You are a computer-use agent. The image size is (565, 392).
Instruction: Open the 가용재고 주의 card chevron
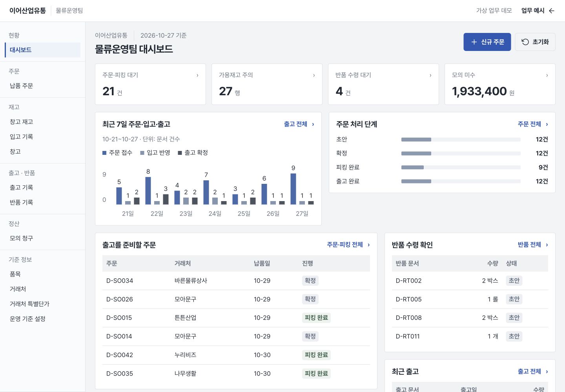point(314,75)
